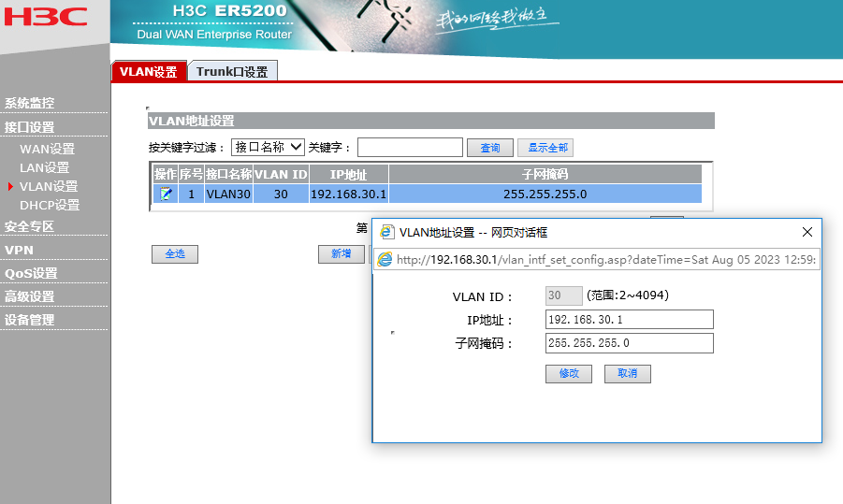Click the 192.168.30.1 table cell

point(348,194)
